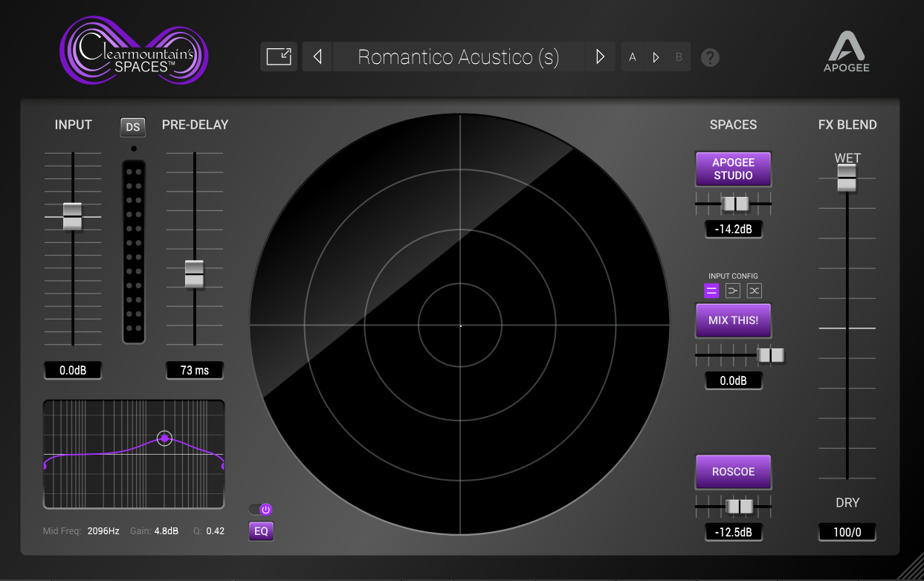Toggle the Apogee Studio space
Viewport: 924px width, 581px height.
(733, 169)
